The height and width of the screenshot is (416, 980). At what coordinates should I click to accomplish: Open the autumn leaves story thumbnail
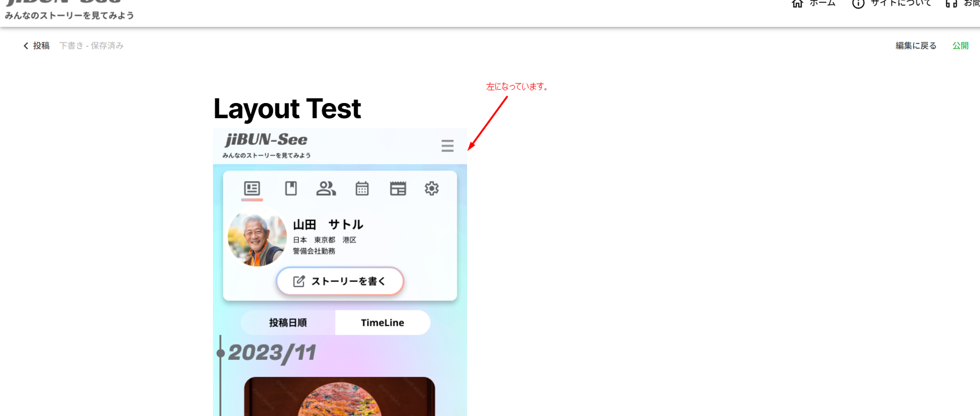coord(340,396)
